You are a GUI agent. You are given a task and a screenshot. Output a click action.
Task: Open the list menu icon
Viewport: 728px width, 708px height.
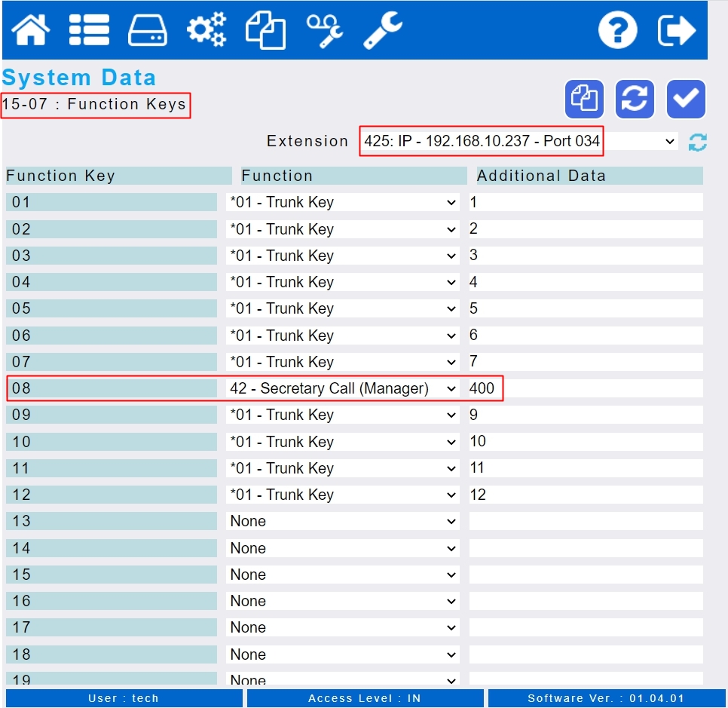pyautogui.click(x=89, y=29)
